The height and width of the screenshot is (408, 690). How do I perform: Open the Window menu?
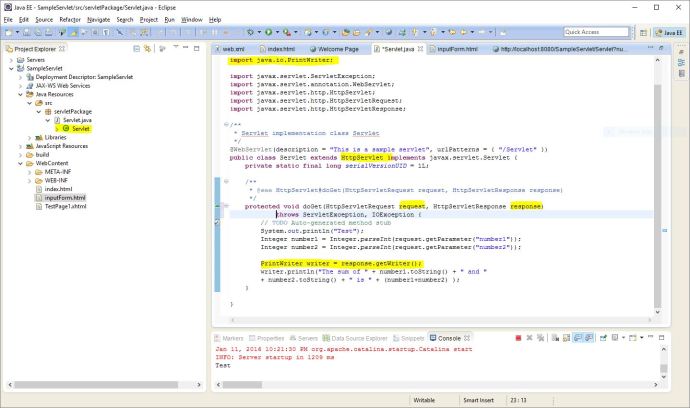tap(192, 20)
